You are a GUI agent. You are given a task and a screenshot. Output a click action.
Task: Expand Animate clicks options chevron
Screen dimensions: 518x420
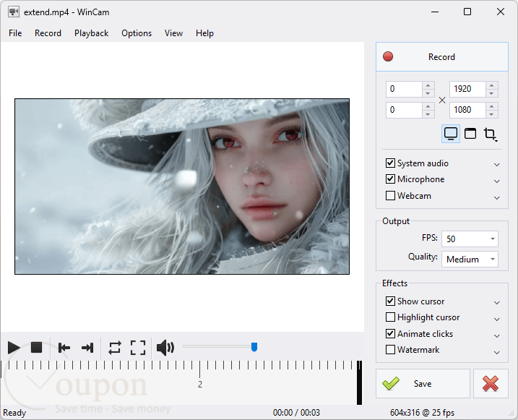(496, 335)
